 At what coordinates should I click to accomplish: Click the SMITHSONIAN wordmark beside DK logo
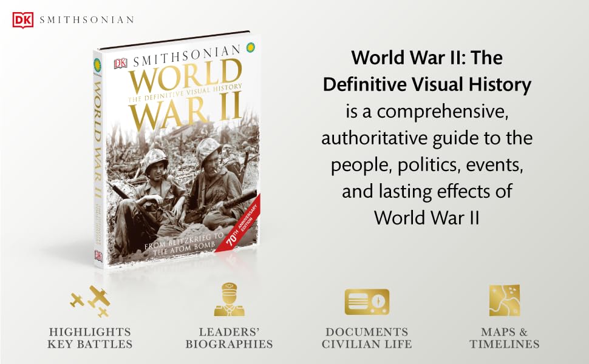87,20
